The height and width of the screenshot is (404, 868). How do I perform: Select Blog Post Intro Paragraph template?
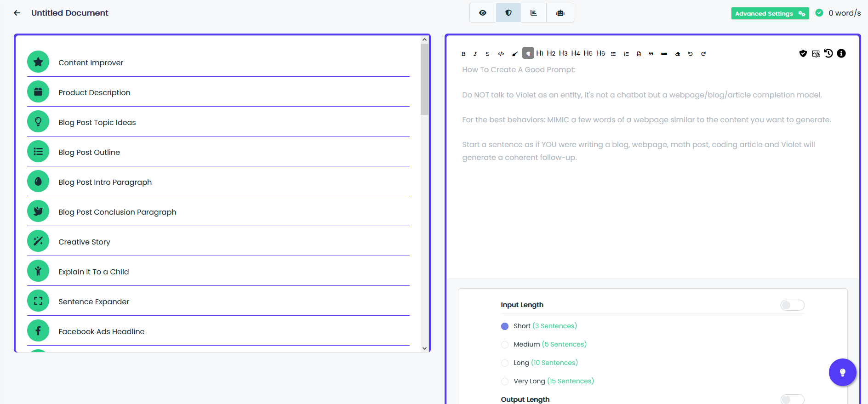(218, 182)
